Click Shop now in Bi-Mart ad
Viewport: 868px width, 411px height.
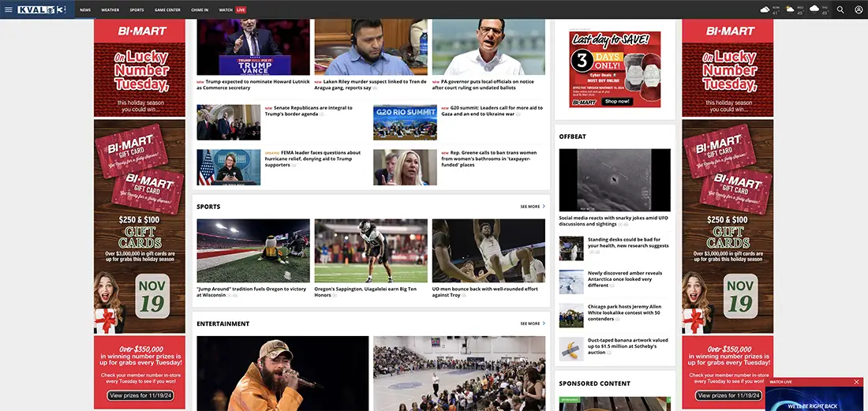tap(617, 102)
